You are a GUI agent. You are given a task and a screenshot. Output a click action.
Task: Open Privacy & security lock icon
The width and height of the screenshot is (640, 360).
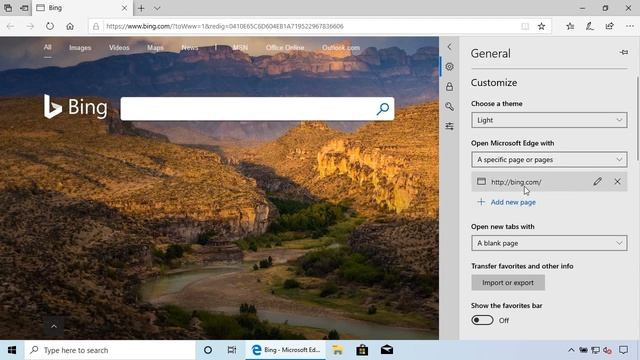click(449, 87)
